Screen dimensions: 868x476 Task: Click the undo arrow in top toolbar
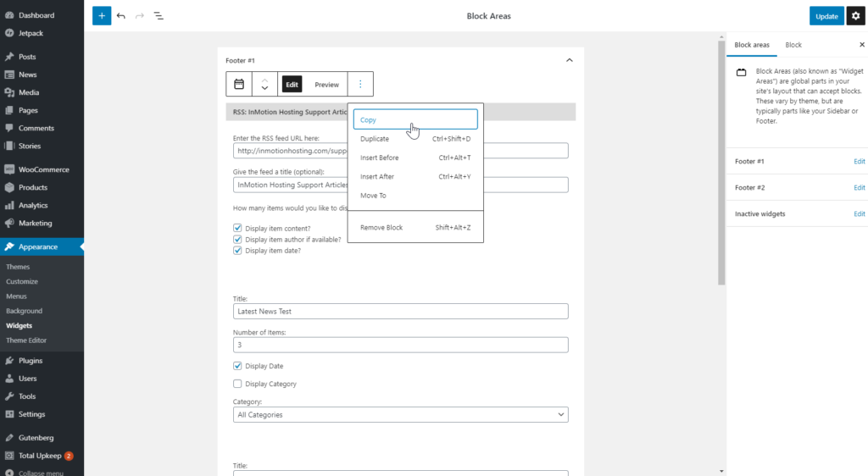[121, 16]
